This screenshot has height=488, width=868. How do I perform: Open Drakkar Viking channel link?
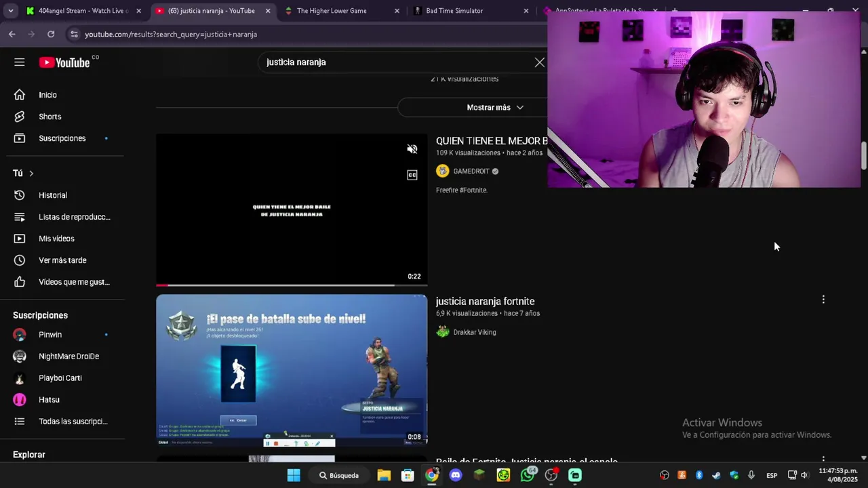pos(475,332)
